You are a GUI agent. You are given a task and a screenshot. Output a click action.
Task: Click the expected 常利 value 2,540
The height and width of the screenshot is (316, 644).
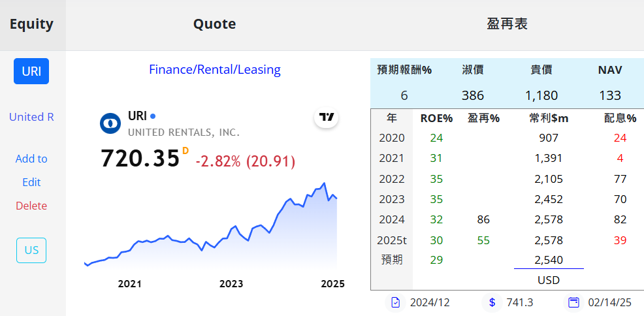coord(549,260)
